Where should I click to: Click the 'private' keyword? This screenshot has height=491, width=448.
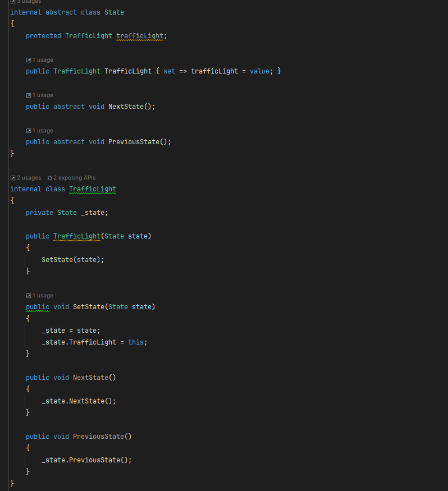(x=39, y=213)
